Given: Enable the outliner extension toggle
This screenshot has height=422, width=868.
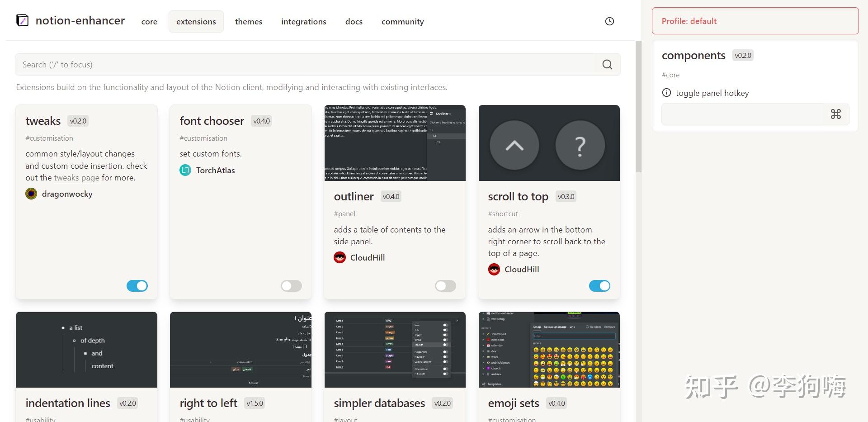Looking at the screenshot, I should [x=445, y=286].
